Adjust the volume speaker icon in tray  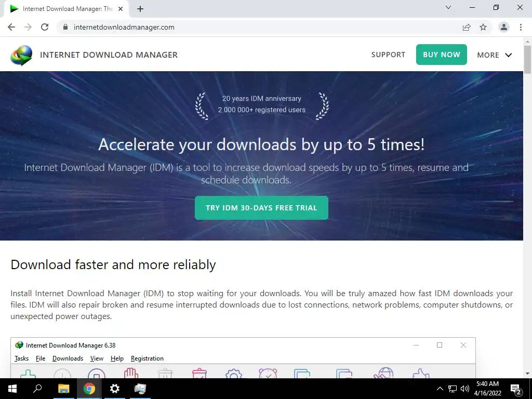465,389
